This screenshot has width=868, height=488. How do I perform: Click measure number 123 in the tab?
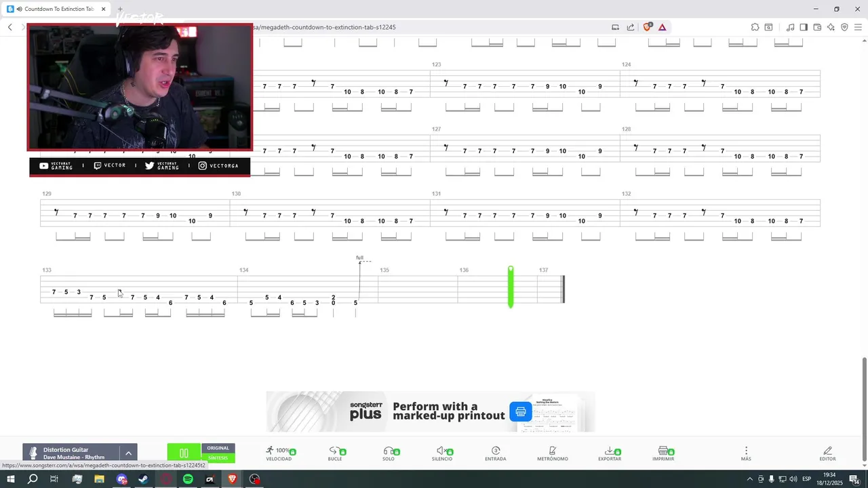click(x=436, y=64)
